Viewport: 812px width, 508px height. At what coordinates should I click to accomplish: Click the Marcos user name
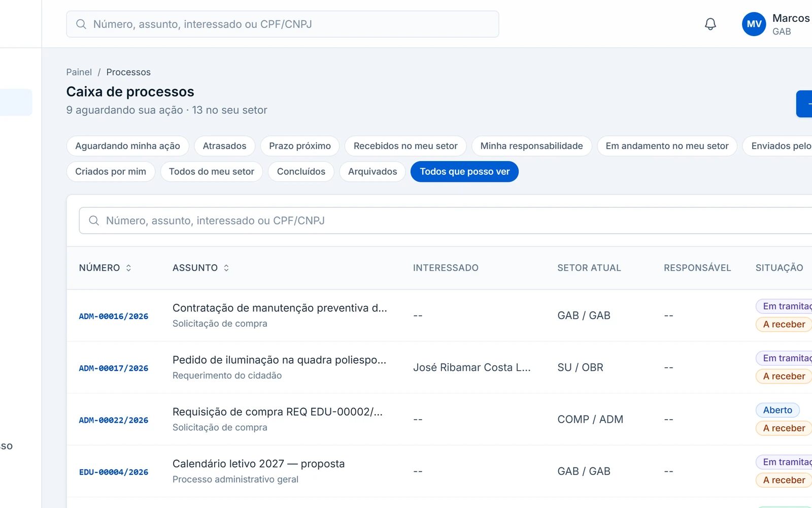click(791, 18)
